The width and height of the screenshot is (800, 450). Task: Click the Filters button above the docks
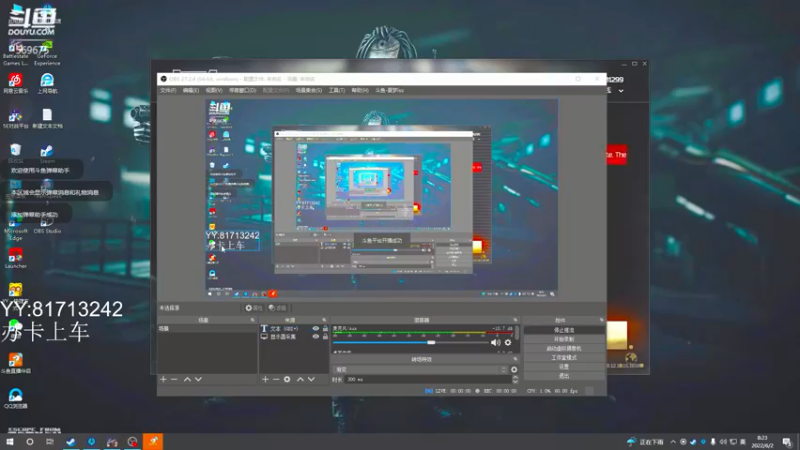[x=278, y=308]
